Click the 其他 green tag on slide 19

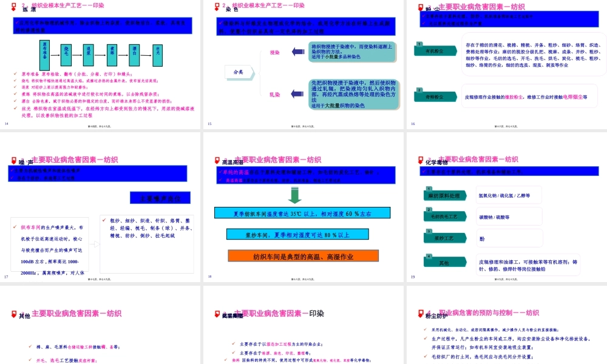tap(445, 262)
